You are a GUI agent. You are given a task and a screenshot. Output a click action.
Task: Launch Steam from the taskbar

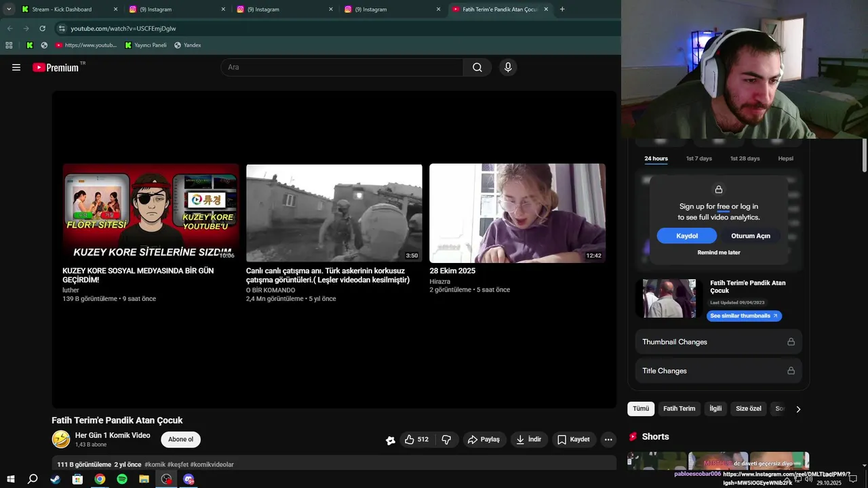(x=55, y=479)
